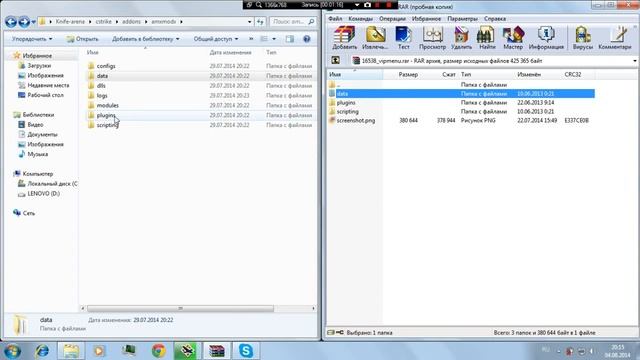
Task: Open Общий доступ (Share) dropdown
Action: pos(216,39)
